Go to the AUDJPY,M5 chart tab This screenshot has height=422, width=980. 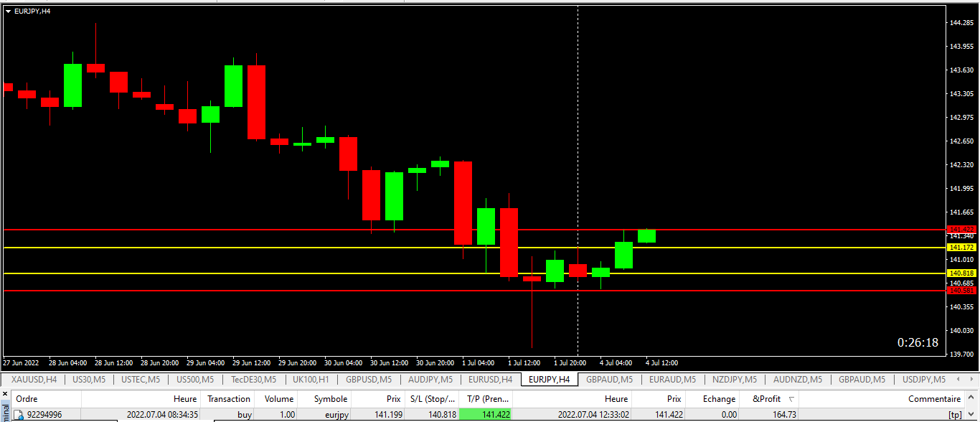(430, 379)
